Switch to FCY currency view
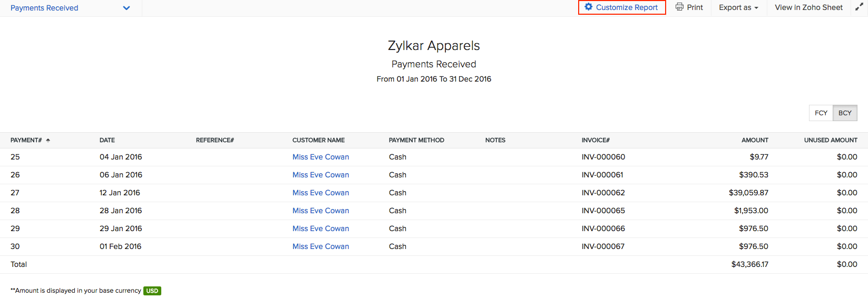Screen dimensions: 868x308 (x=821, y=113)
